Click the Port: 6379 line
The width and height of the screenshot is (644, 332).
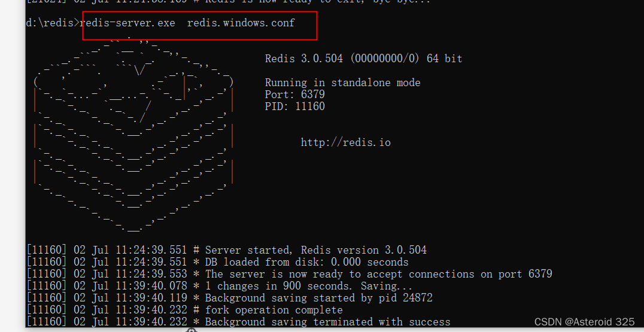tap(295, 95)
